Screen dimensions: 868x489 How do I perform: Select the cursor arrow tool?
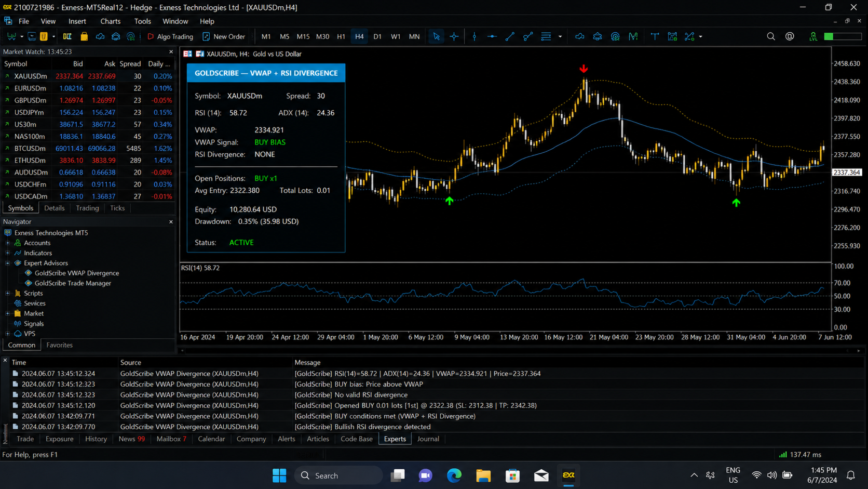(436, 36)
